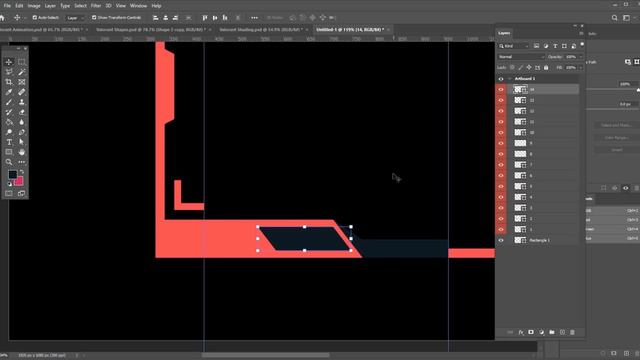This screenshot has width=640, height=360.
Task: Click the foreground color swatch
Action: (x=12, y=175)
